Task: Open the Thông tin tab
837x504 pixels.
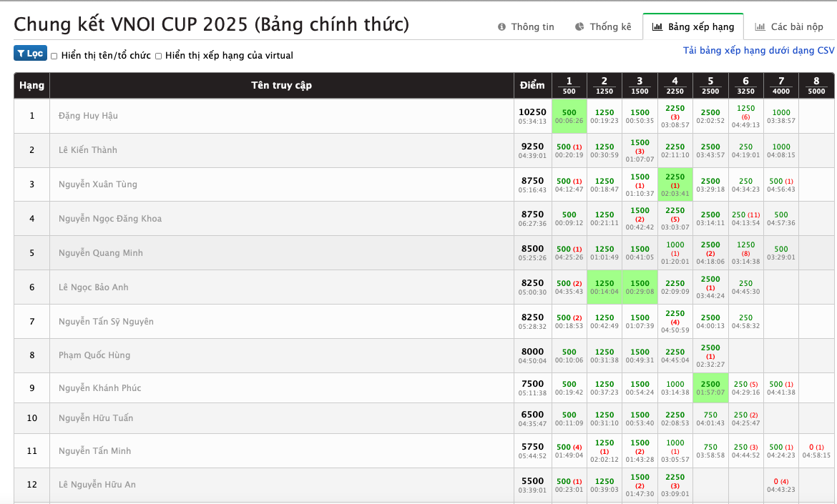Action: click(x=526, y=26)
